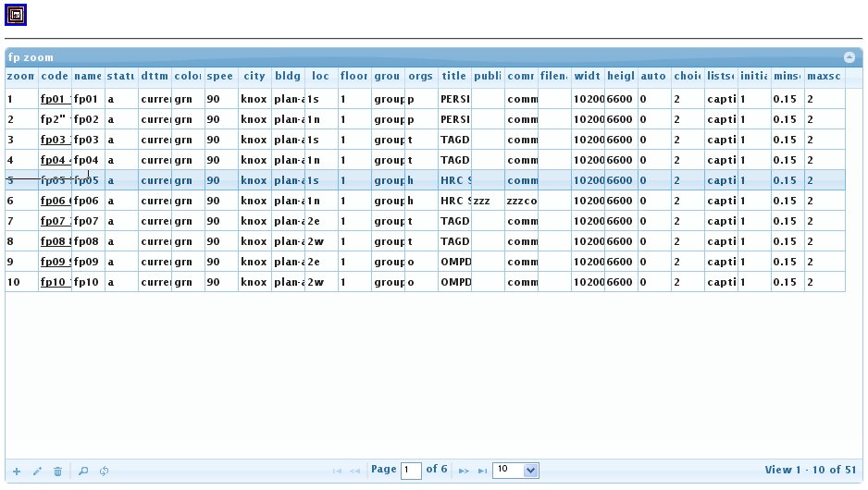This screenshot has width=868, height=490.
Task: Sort by the auto column header
Action: [x=653, y=77]
